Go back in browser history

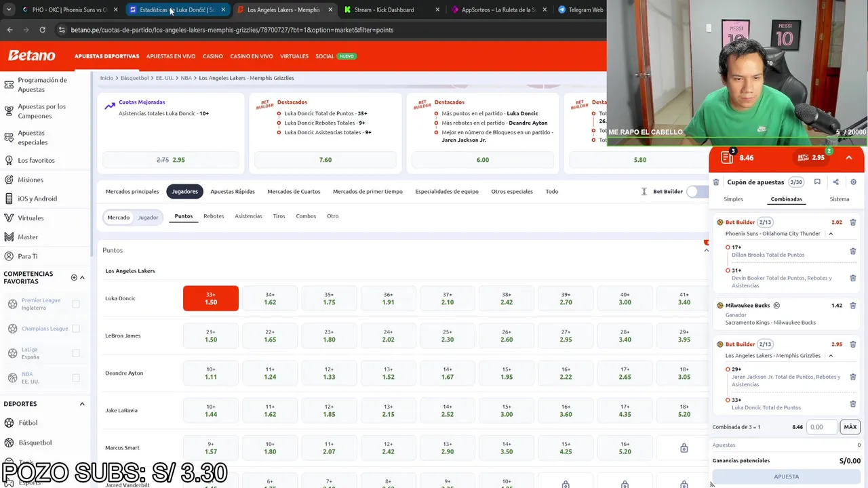[x=9, y=30]
